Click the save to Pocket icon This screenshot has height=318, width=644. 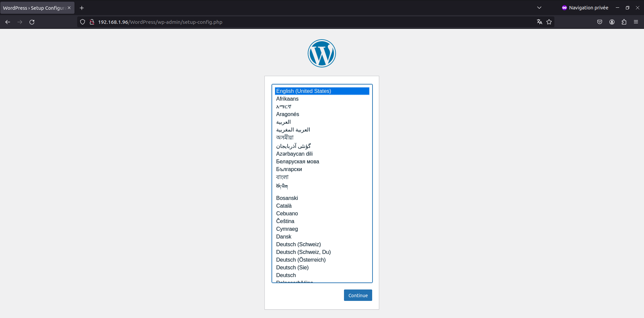tap(599, 22)
